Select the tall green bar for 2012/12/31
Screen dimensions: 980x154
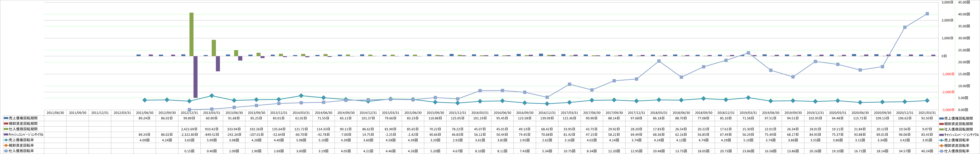[191, 34]
